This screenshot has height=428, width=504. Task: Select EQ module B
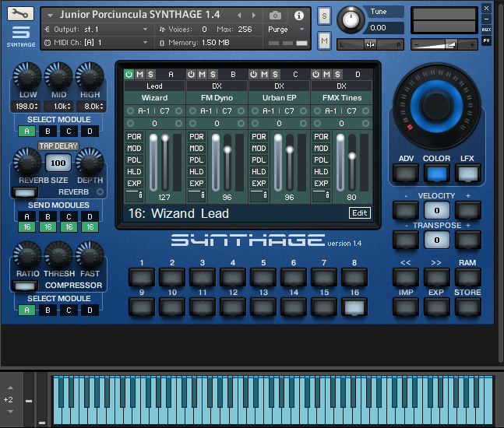(48, 131)
